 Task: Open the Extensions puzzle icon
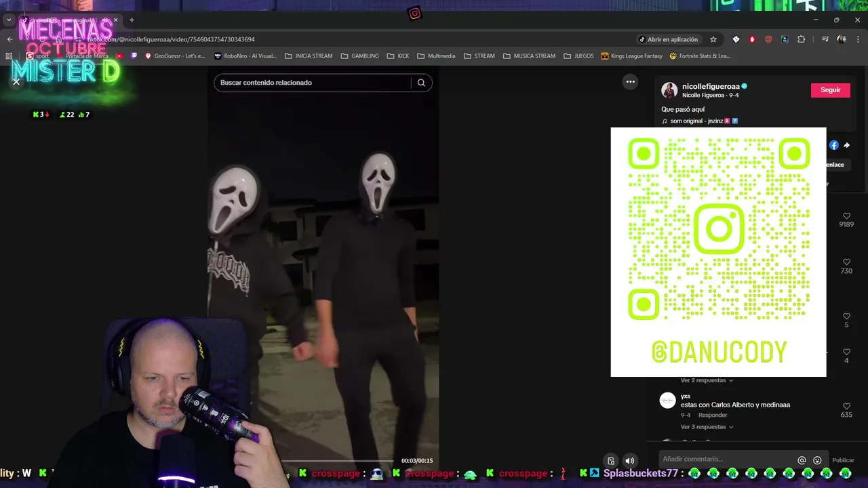coord(801,39)
